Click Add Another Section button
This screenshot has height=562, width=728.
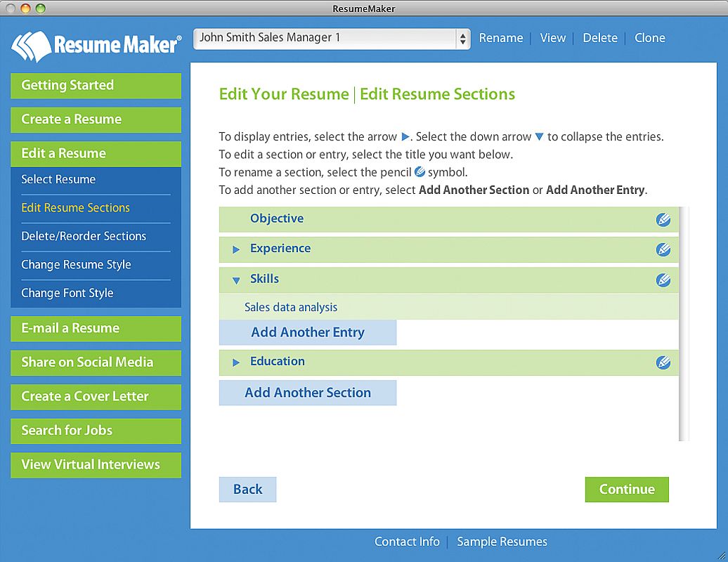308,393
